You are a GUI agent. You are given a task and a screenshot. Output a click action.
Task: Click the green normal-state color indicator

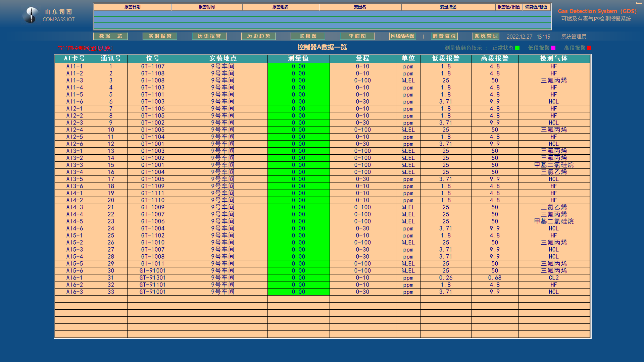(x=517, y=48)
